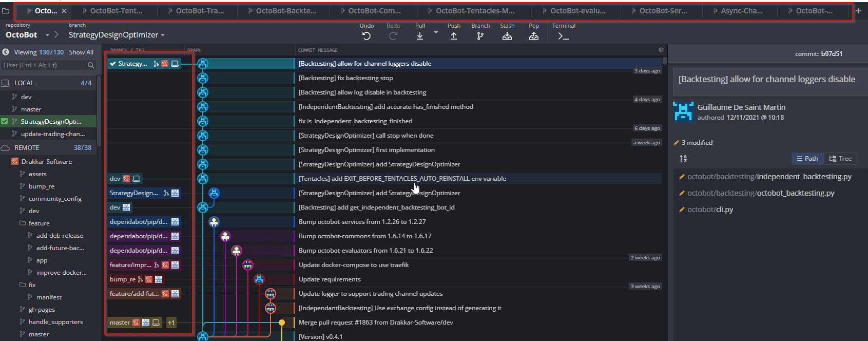Select local branch master

(31, 109)
